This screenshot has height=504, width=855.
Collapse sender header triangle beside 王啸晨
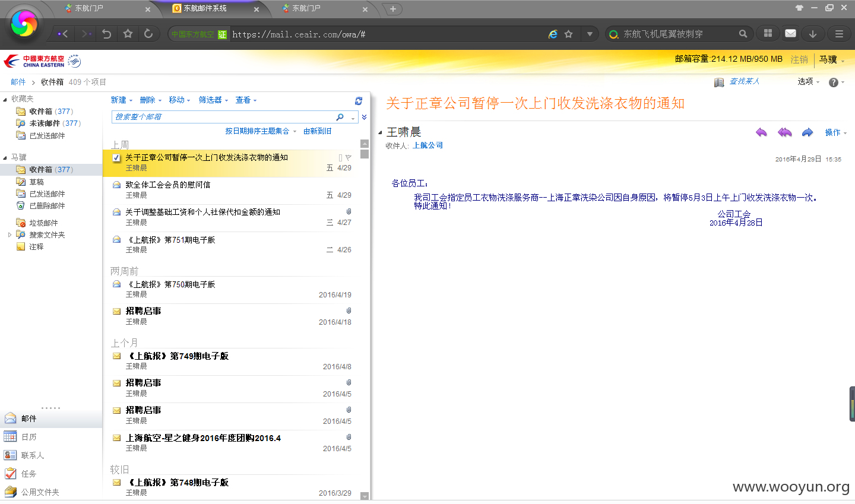380,132
